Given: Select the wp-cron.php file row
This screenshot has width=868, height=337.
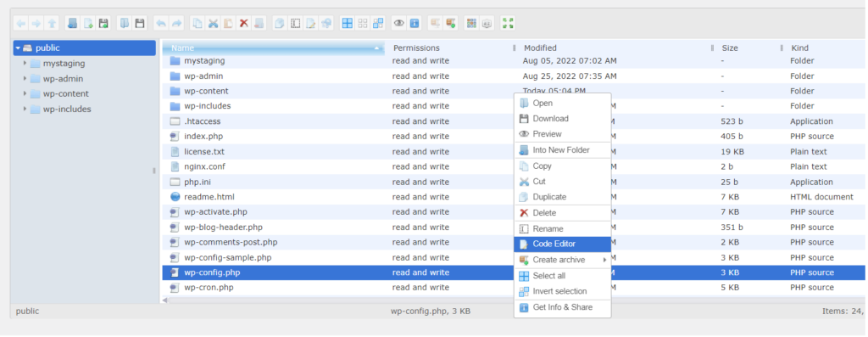Looking at the screenshot, I should pyautogui.click(x=515, y=288).
